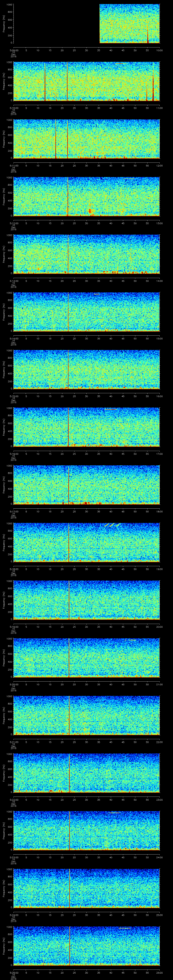Click the 25:00 end time label
The image size is (173, 980).
click(159, 915)
